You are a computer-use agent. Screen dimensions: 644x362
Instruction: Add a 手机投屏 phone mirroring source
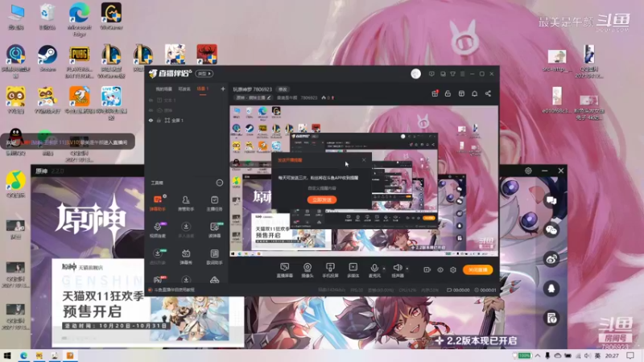(x=330, y=270)
